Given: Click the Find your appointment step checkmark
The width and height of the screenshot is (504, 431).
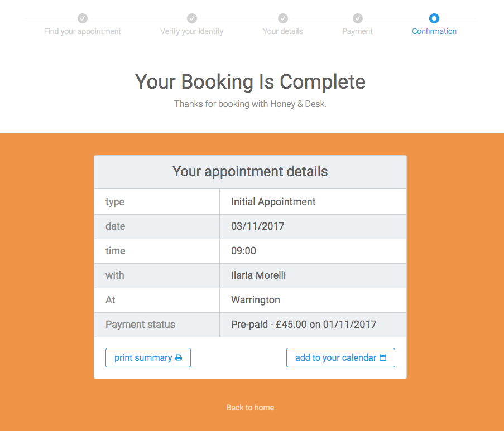Looking at the screenshot, I should click(83, 18).
